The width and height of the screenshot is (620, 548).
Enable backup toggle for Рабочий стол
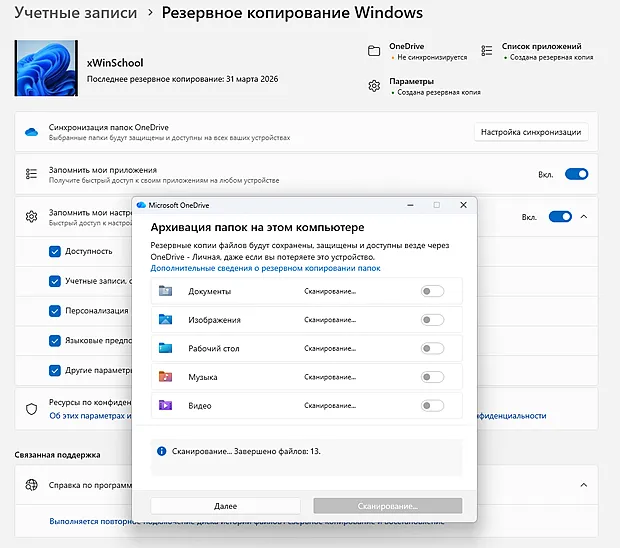tap(432, 348)
